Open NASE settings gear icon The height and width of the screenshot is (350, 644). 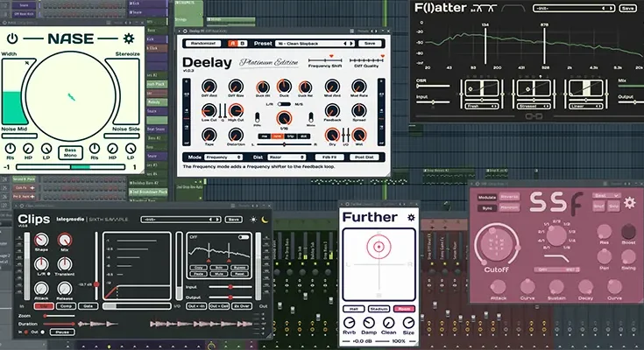[x=129, y=38]
